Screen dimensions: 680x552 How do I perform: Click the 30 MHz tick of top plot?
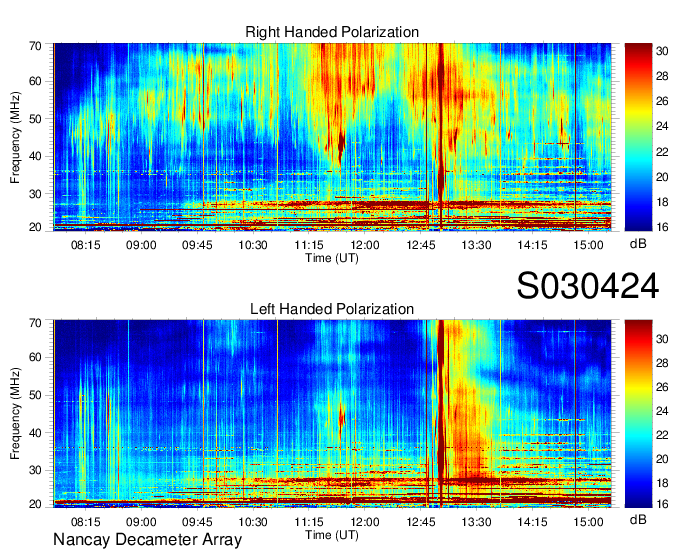[x=35, y=194]
